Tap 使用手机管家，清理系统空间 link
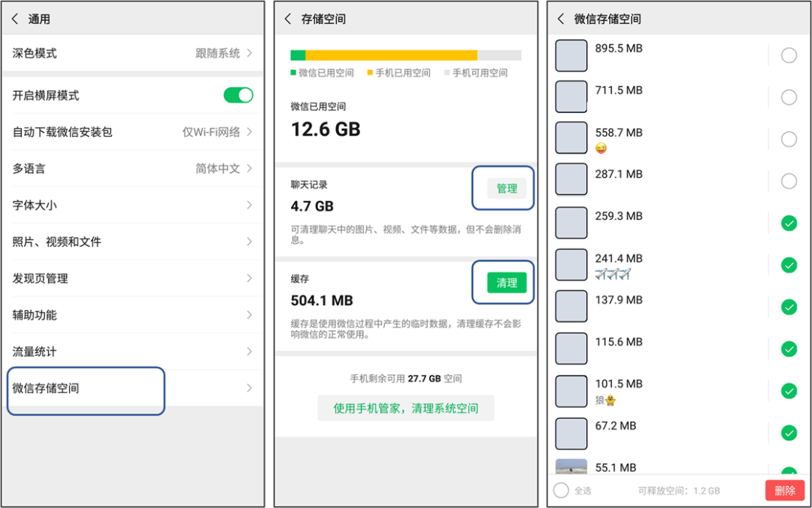 tap(405, 409)
